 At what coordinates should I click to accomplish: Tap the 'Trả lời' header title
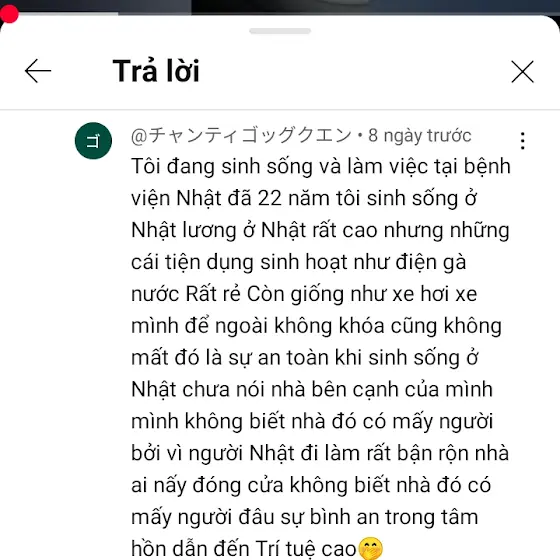(x=156, y=71)
